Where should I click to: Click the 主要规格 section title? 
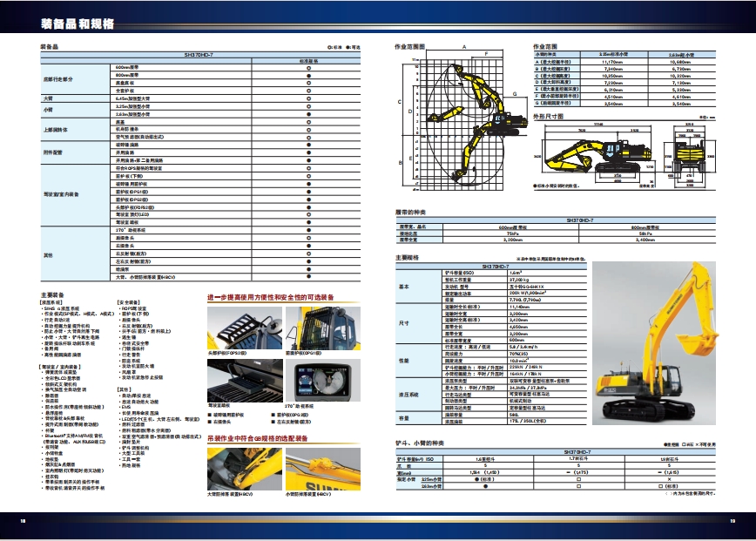[407, 258]
